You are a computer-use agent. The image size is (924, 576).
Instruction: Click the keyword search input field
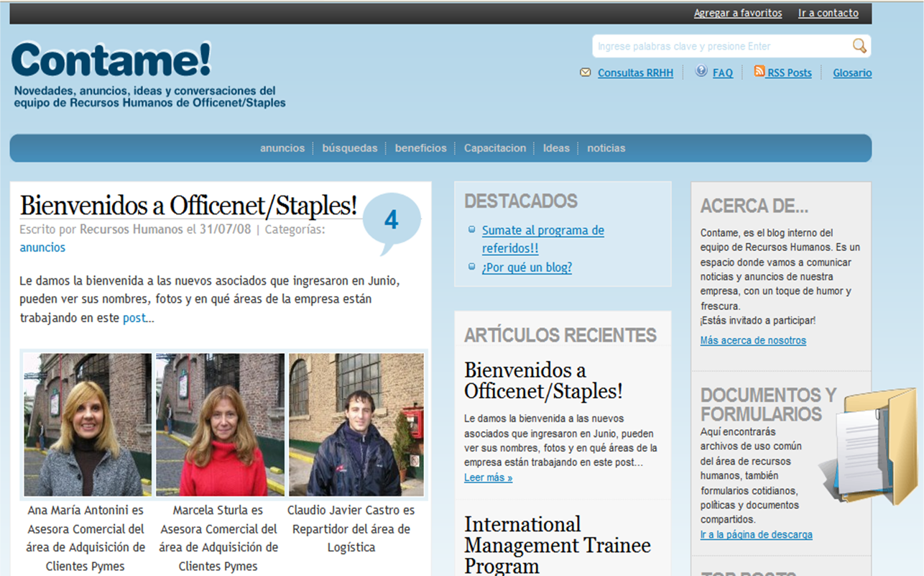point(719,47)
